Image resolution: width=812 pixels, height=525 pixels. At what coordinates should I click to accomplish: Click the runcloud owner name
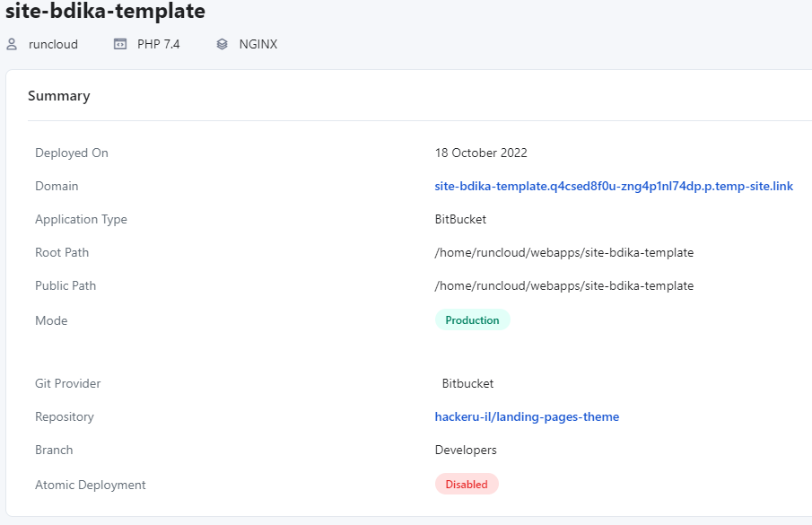(53, 44)
